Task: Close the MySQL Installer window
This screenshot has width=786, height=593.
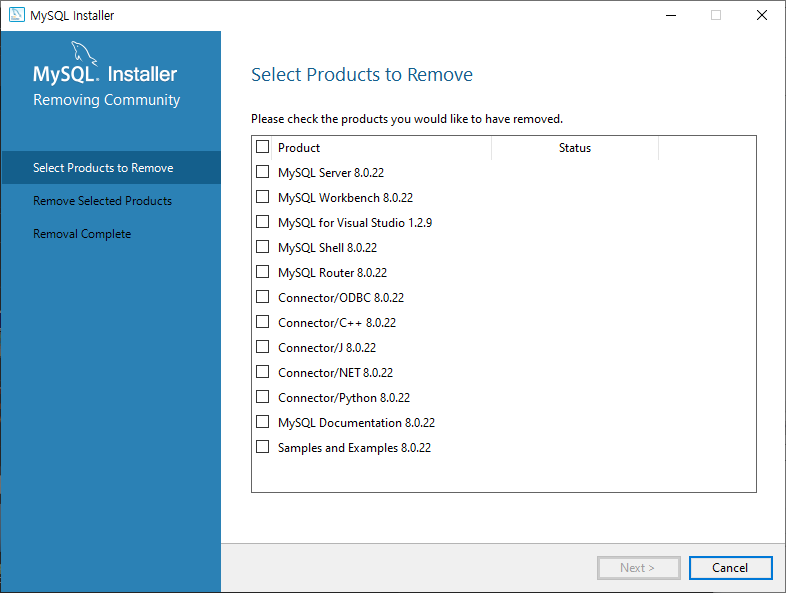Action: [x=762, y=15]
